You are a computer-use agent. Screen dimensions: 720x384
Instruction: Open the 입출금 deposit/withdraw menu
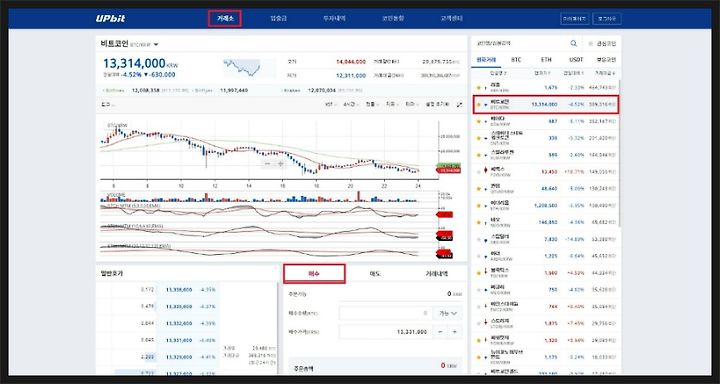279,19
